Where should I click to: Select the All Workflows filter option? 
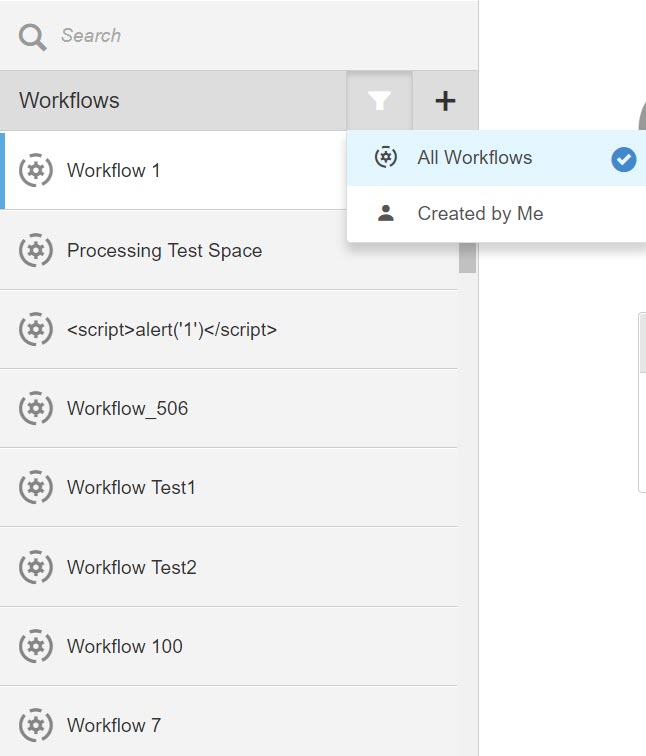pyautogui.click(x=475, y=158)
